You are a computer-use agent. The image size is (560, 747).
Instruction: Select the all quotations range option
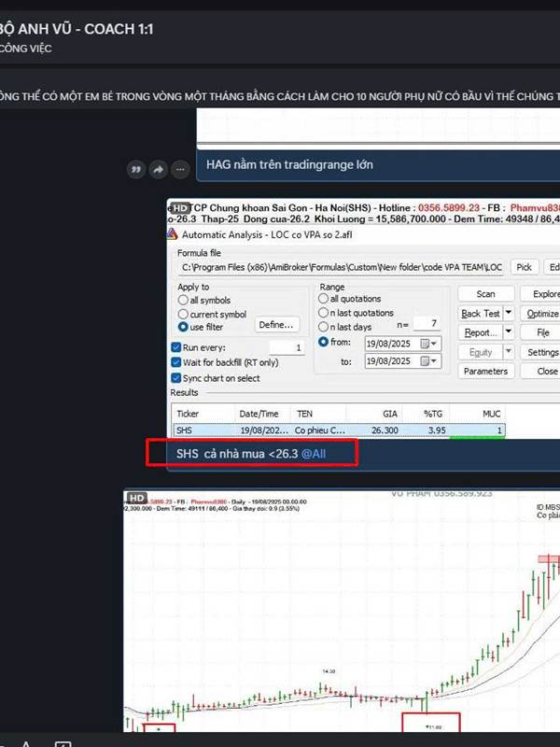[x=323, y=298]
